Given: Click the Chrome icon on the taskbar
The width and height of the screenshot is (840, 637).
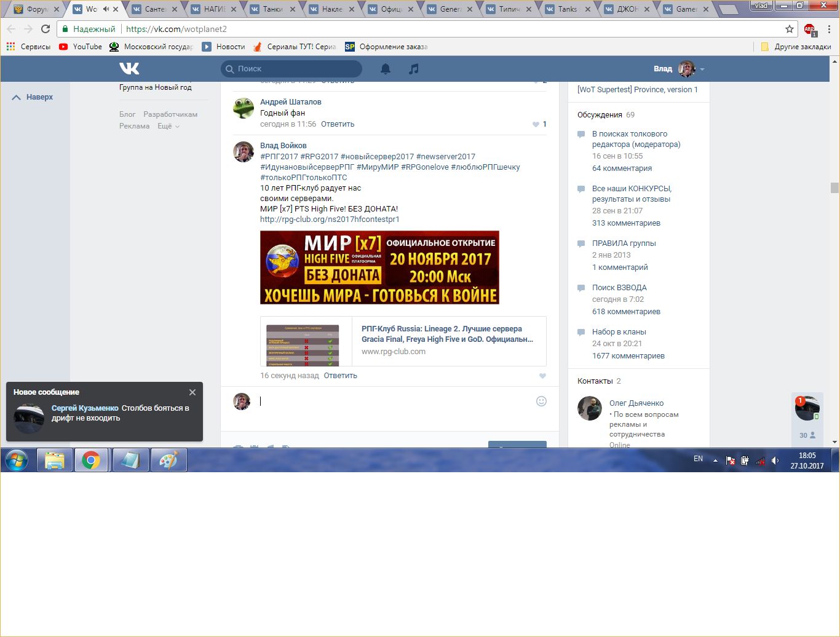Looking at the screenshot, I should [x=92, y=460].
